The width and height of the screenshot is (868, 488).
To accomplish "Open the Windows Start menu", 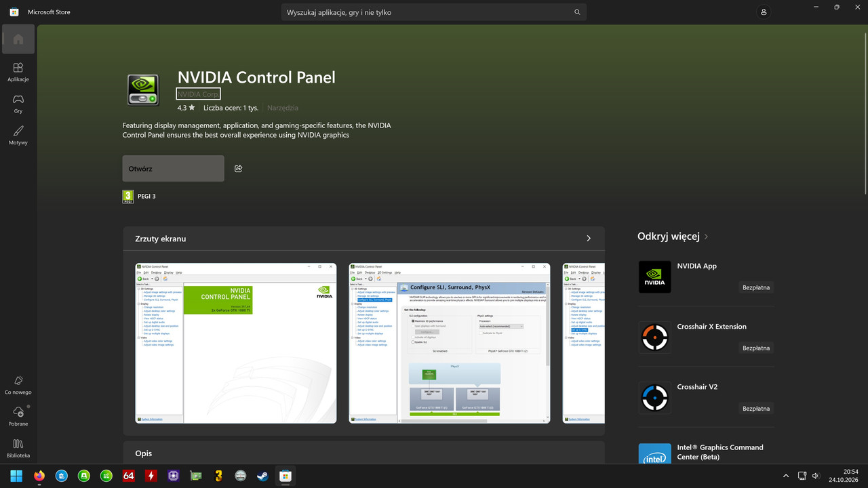I will point(16,476).
